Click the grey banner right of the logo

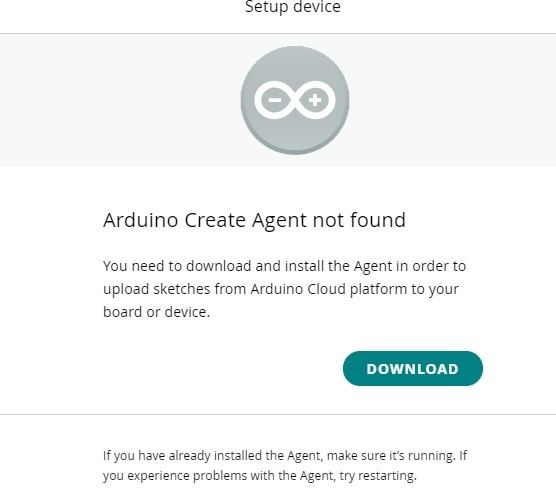(x=452, y=100)
